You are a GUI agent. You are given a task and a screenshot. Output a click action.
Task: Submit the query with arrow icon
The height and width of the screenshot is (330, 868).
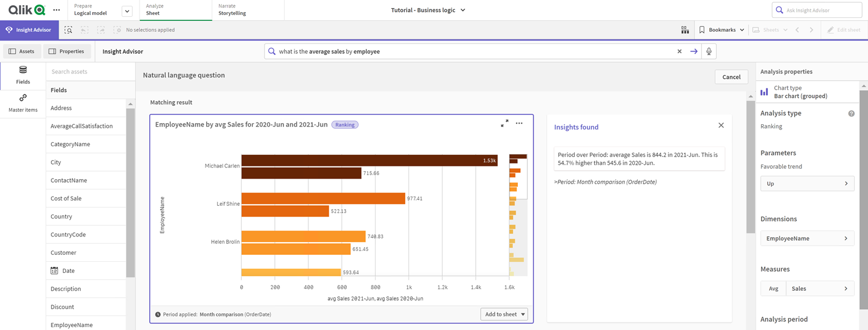[x=694, y=51]
